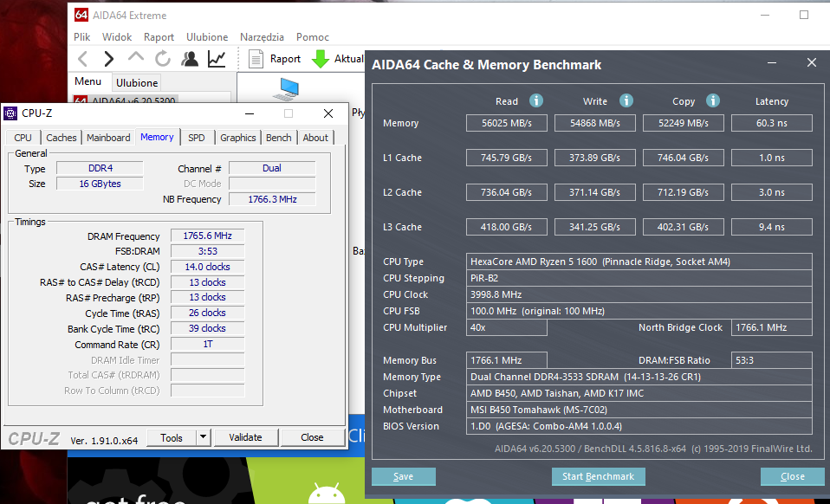Click the Read column info icon
This screenshot has width=830, height=504.
pyautogui.click(x=536, y=100)
